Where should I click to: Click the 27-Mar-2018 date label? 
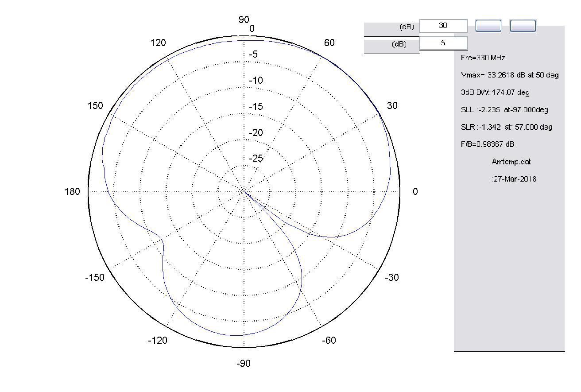(513, 179)
